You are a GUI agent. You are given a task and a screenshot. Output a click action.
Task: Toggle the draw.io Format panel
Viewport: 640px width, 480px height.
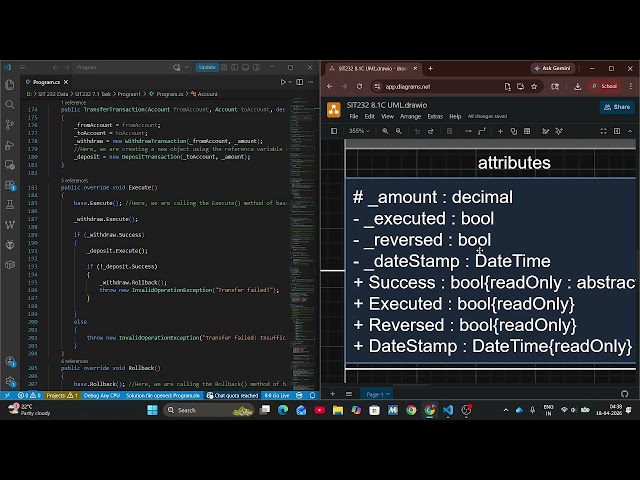pyautogui.click(x=617, y=131)
